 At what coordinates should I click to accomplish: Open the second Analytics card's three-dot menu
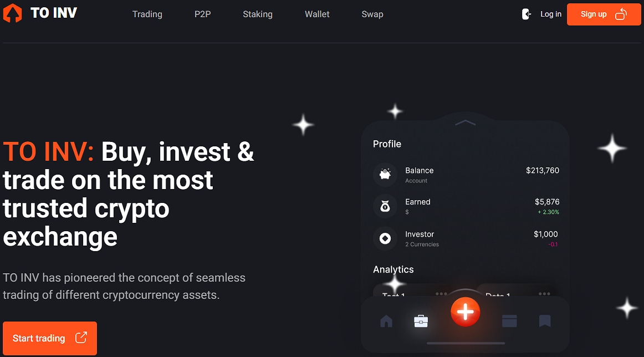tap(544, 294)
